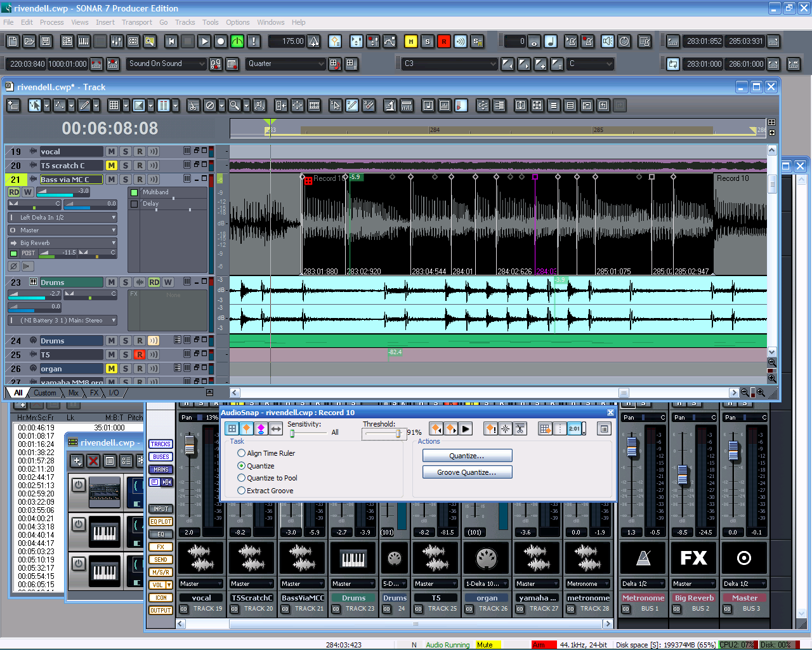Open the Options menu
812x650 pixels.
click(238, 22)
